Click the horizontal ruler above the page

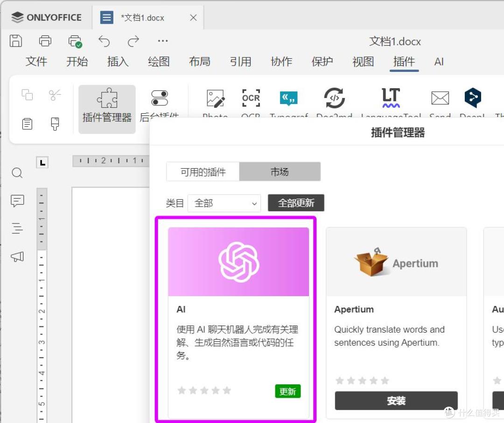tap(111, 160)
